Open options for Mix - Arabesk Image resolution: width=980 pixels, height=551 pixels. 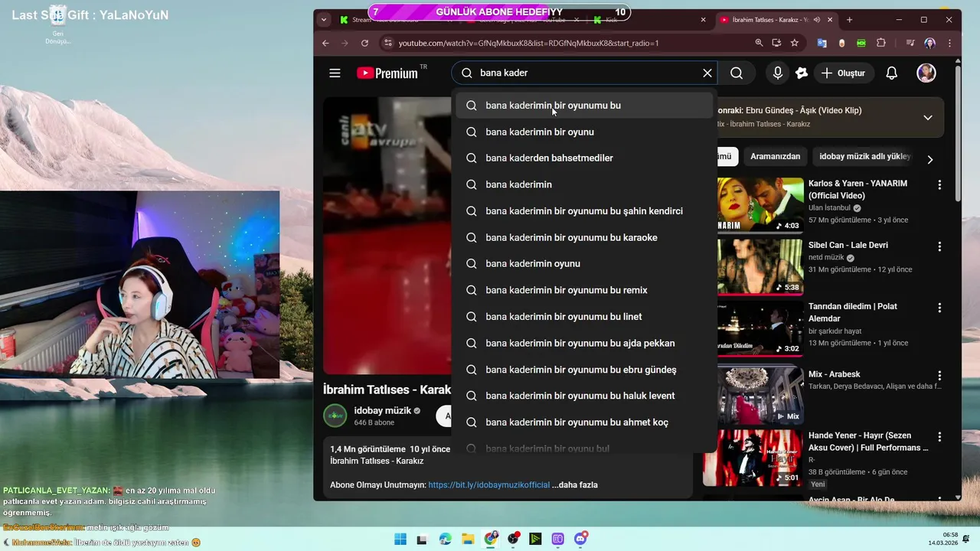pyautogui.click(x=939, y=376)
